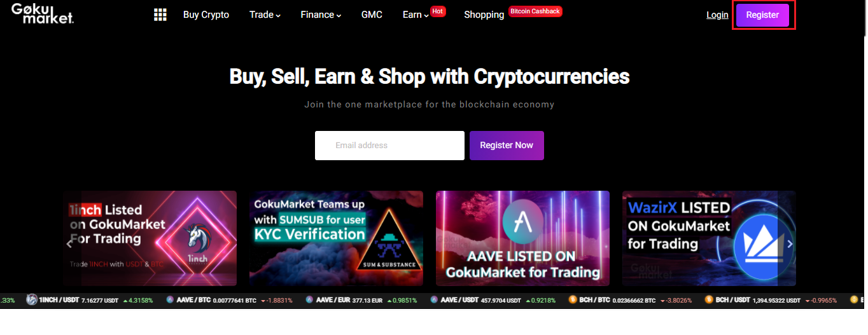
Task: Open the AAVE listed on GokuMarket banner
Action: point(522,238)
